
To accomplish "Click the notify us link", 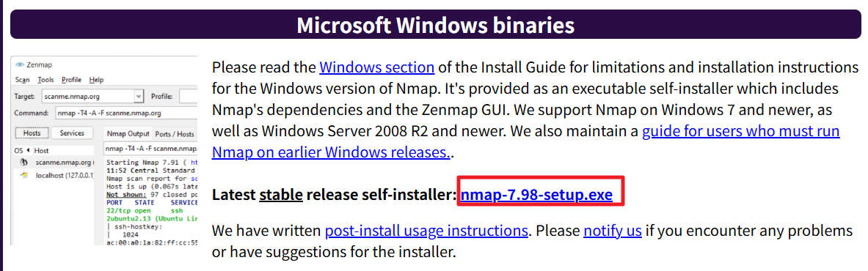I will click(612, 230).
